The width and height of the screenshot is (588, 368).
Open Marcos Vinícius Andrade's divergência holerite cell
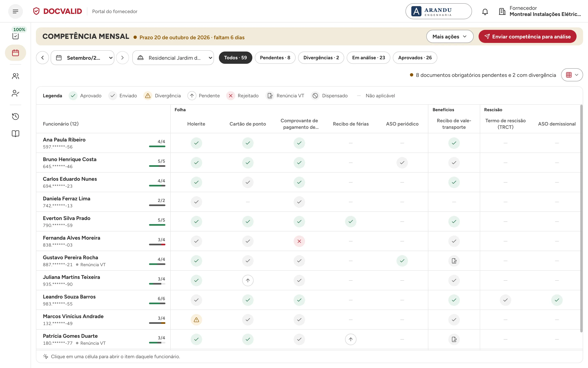pyautogui.click(x=196, y=320)
